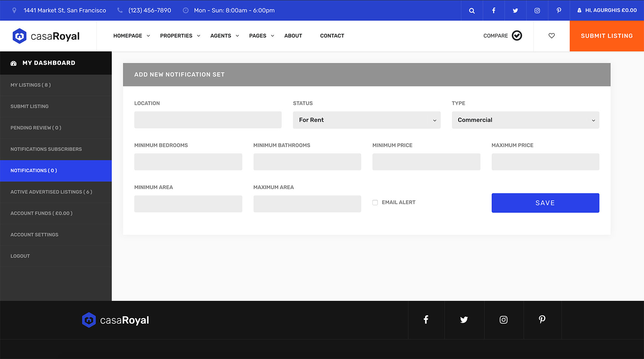Click the footer Facebook icon
Image resolution: width=644 pixels, height=359 pixels.
click(x=426, y=319)
